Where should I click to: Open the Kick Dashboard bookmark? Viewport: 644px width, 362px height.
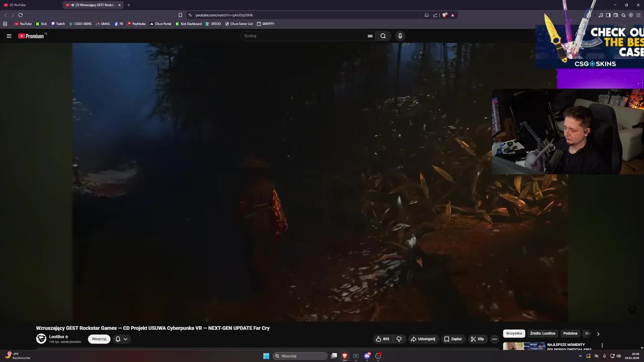point(189,24)
